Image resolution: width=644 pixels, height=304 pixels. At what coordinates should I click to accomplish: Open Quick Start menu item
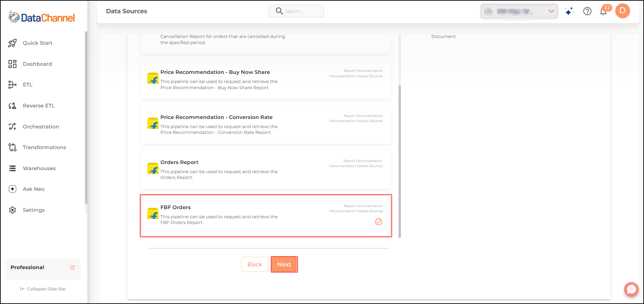click(38, 43)
